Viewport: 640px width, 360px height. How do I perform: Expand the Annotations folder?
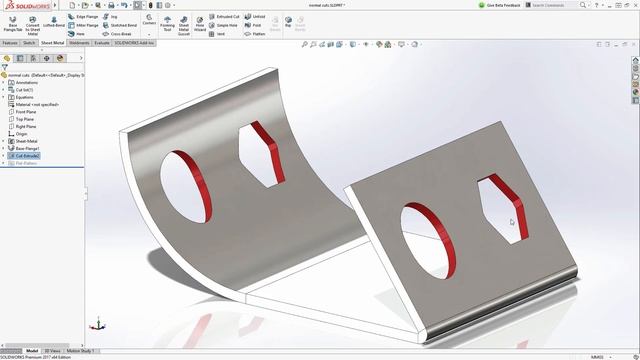pos(3,82)
